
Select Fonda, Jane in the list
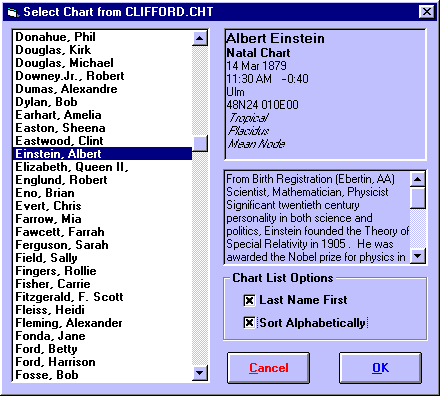click(102, 336)
